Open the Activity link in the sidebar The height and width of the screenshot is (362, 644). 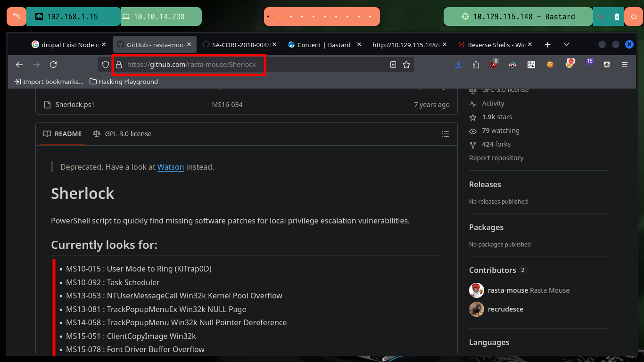pos(493,103)
